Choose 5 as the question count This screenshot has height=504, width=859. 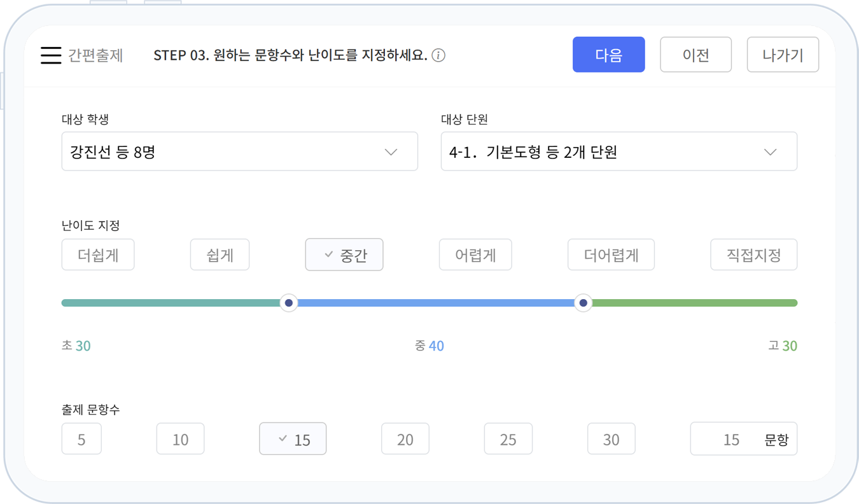81,438
